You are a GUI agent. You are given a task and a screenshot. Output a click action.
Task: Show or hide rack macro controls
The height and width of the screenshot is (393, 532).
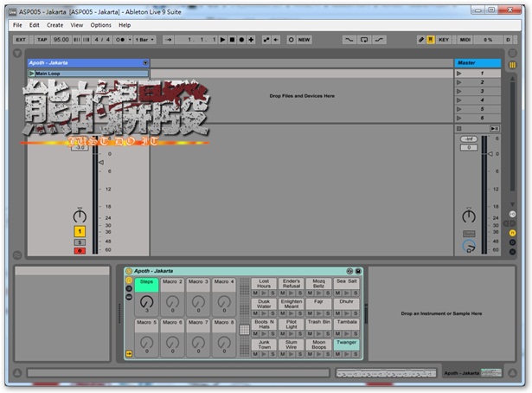click(x=129, y=280)
